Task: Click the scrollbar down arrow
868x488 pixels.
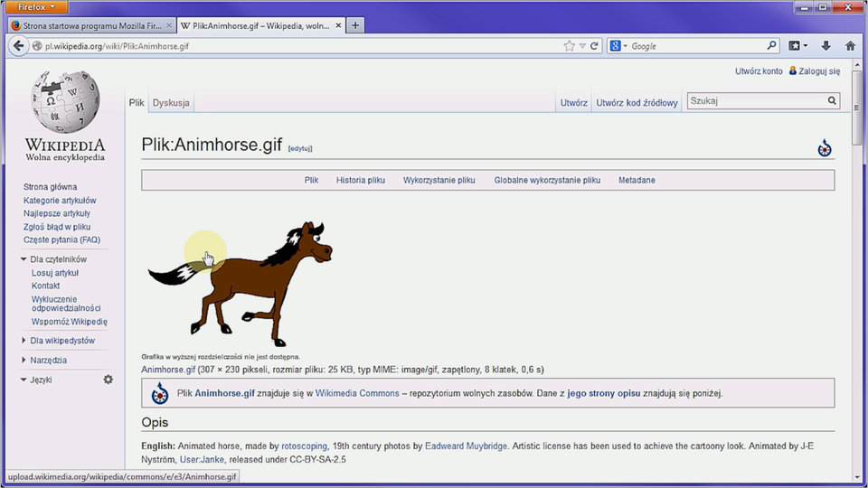Action: coord(857,477)
